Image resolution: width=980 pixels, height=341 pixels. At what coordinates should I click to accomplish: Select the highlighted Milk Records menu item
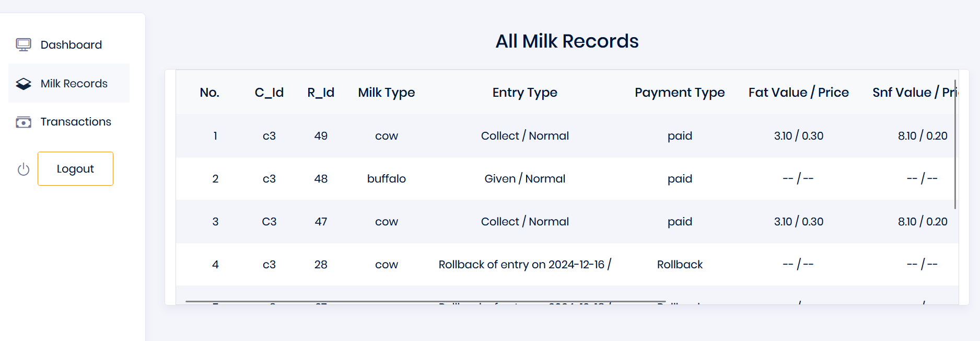point(73,83)
